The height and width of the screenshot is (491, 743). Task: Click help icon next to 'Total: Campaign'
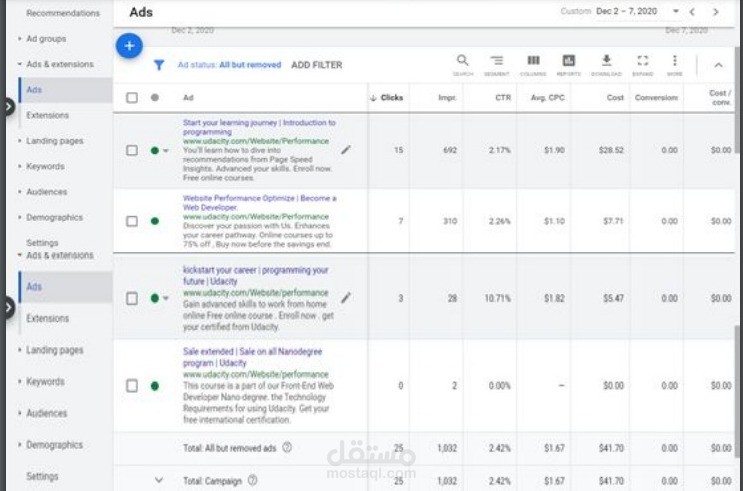coord(253,480)
